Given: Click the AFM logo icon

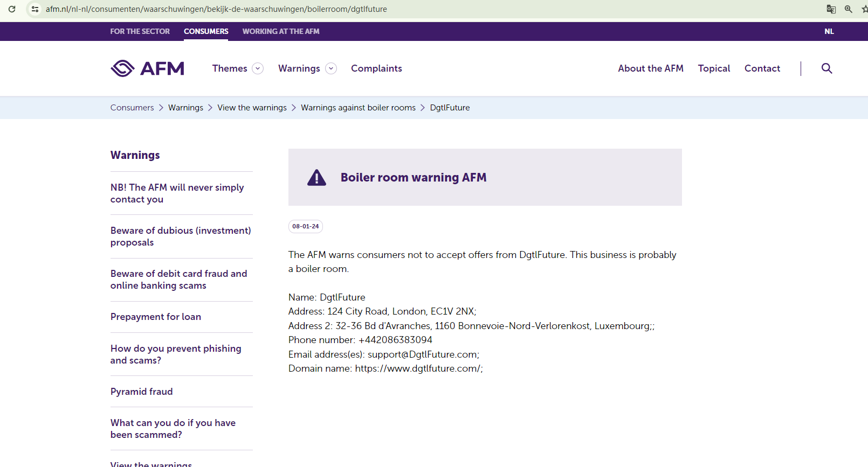Looking at the screenshot, I should (x=123, y=68).
